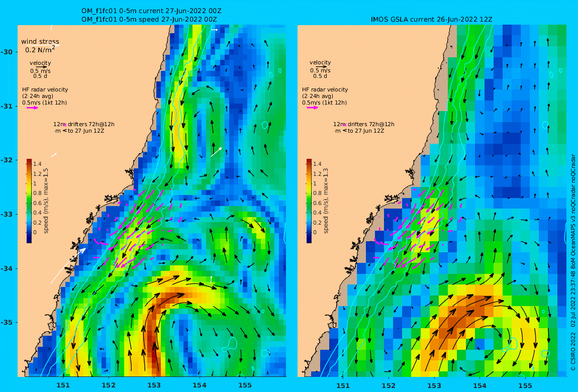The image size is (578, 392).
Task: Click '0.5m/s (1kt 12h)' in IMOS GSLA map
Action: click(x=325, y=103)
